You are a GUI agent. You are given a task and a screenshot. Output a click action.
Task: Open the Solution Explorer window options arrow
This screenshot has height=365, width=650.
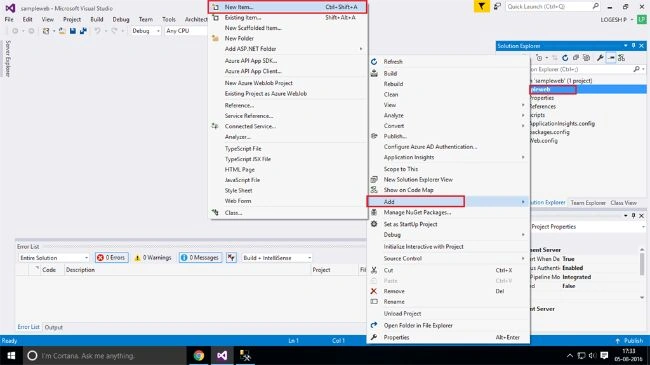tap(626, 46)
